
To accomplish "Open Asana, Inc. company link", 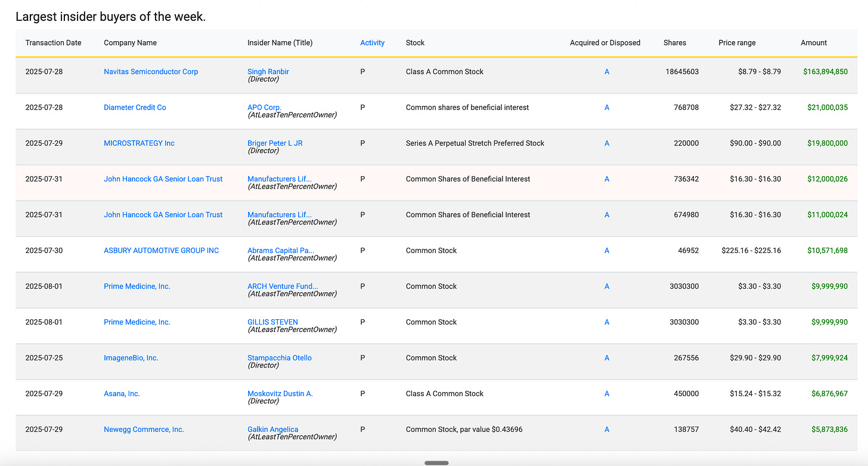I will 122,394.
